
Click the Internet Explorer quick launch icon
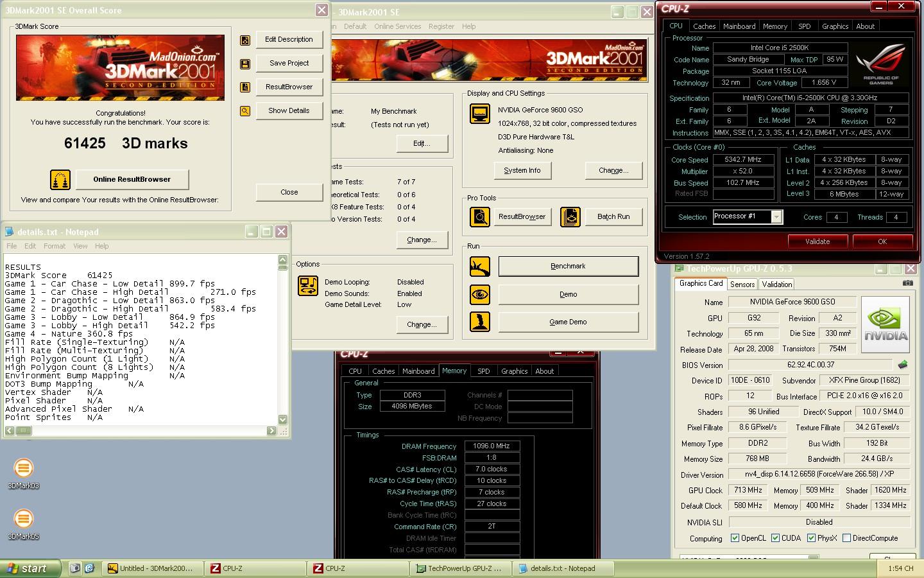[89, 568]
